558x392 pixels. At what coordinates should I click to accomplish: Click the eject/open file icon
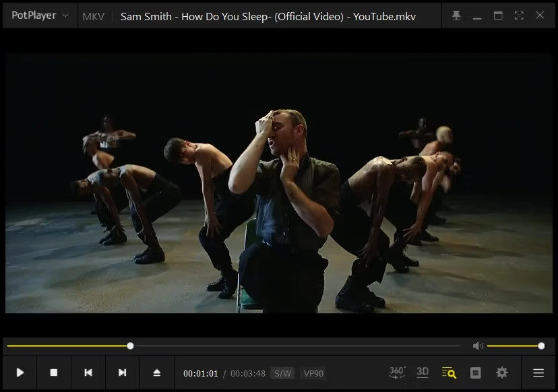[156, 372]
